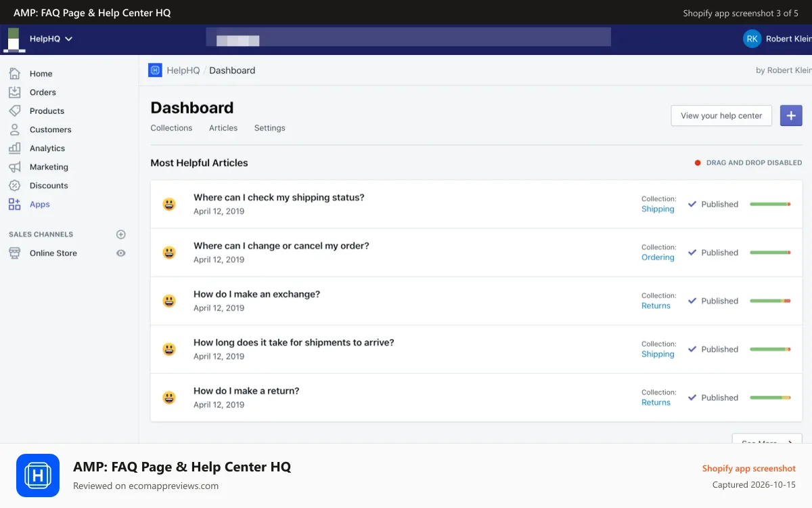Click the Online Store shop icon
Screen dimensions: 812x508
[x=14, y=253]
